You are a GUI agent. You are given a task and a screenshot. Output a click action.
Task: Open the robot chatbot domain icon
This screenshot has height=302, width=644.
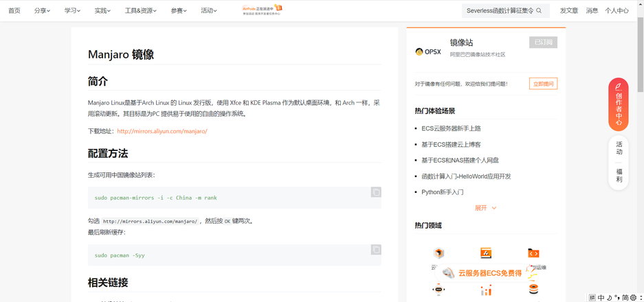click(x=438, y=289)
